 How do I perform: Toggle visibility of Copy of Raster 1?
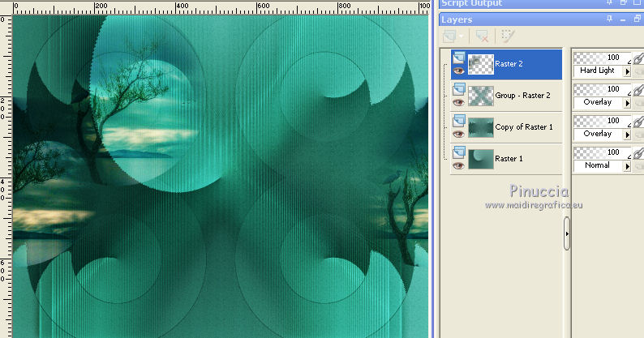coord(458,135)
